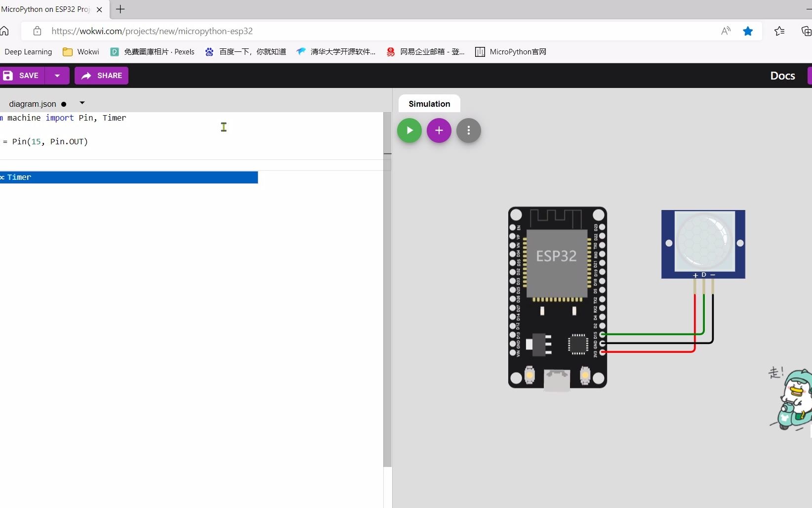
Task: Share the project with the SHARE button
Action: pos(101,75)
